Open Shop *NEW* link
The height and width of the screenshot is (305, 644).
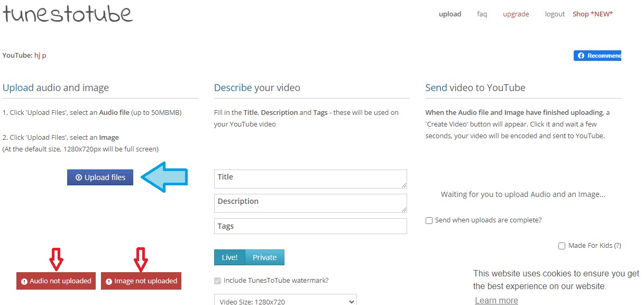593,14
